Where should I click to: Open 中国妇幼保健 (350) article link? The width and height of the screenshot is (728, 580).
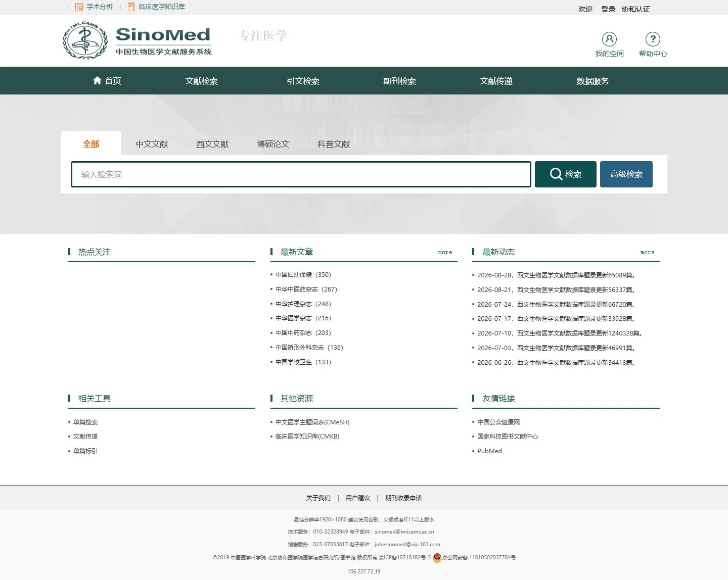303,275
